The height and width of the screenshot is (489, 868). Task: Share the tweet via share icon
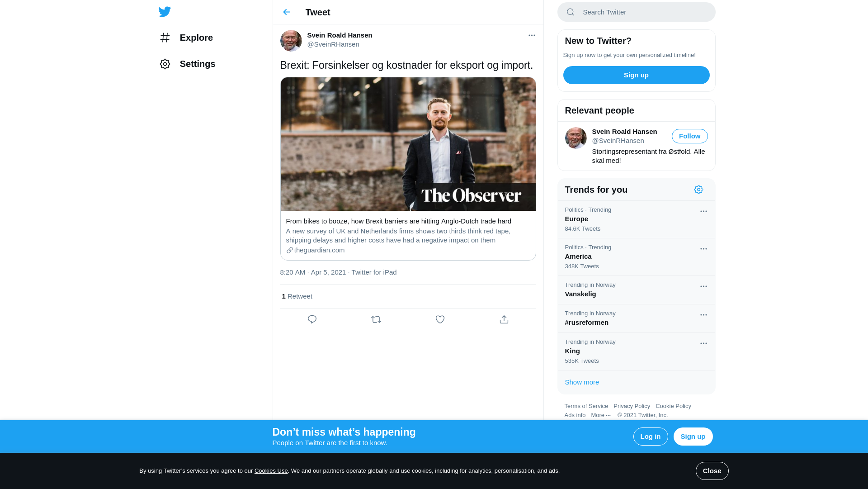tap(504, 319)
